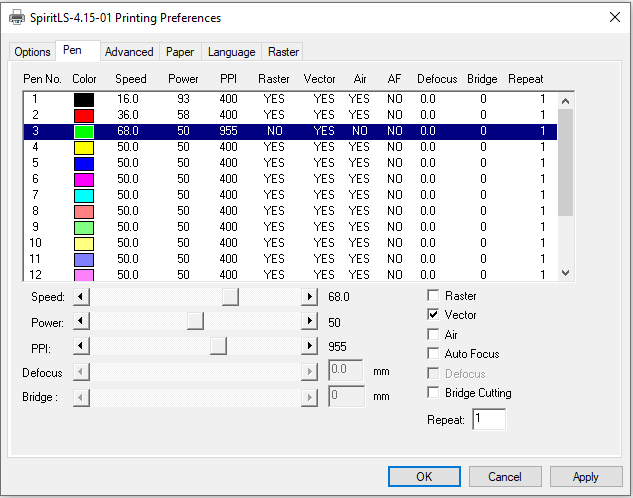633x498 pixels.
Task: Close the Printing Preferences dialog
Action: pyautogui.click(x=615, y=17)
